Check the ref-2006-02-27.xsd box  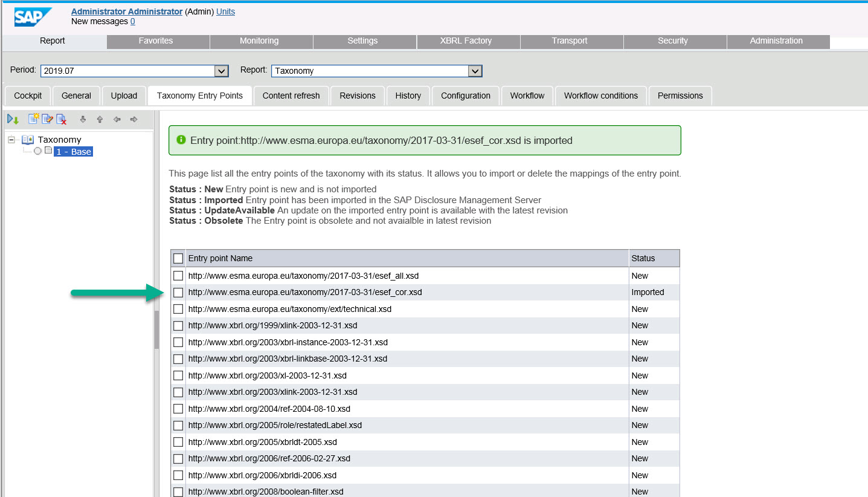click(178, 458)
